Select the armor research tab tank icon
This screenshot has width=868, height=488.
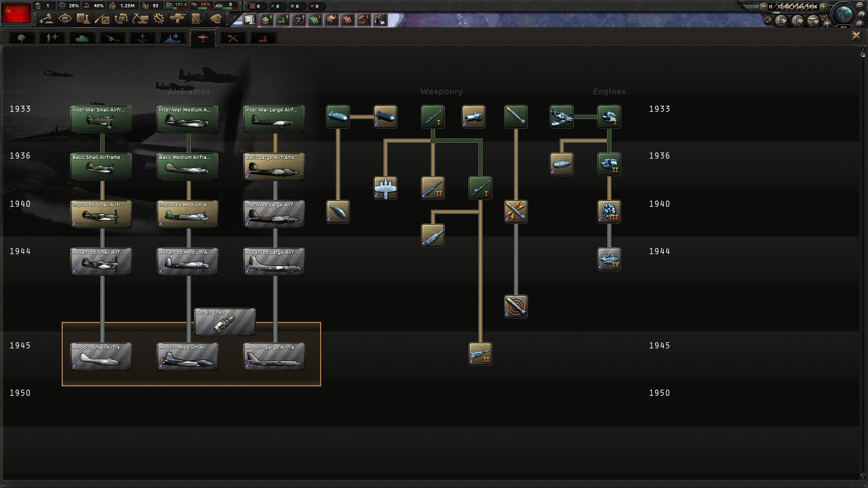[82, 38]
